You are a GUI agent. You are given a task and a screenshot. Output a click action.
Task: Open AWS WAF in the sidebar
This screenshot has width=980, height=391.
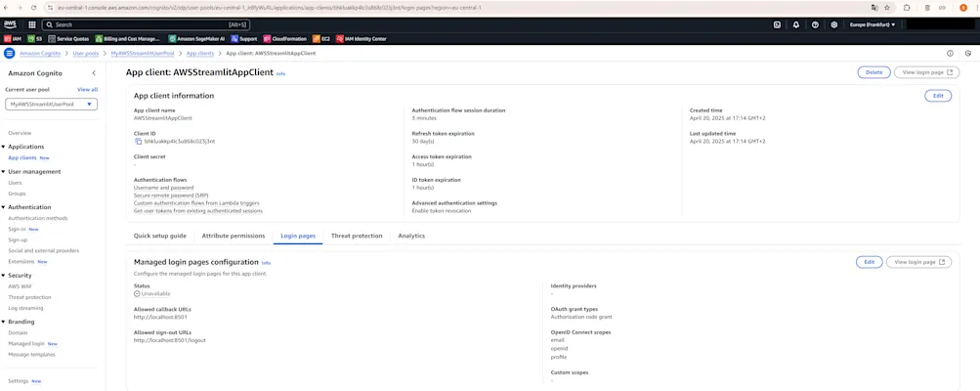pyautogui.click(x=20, y=286)
